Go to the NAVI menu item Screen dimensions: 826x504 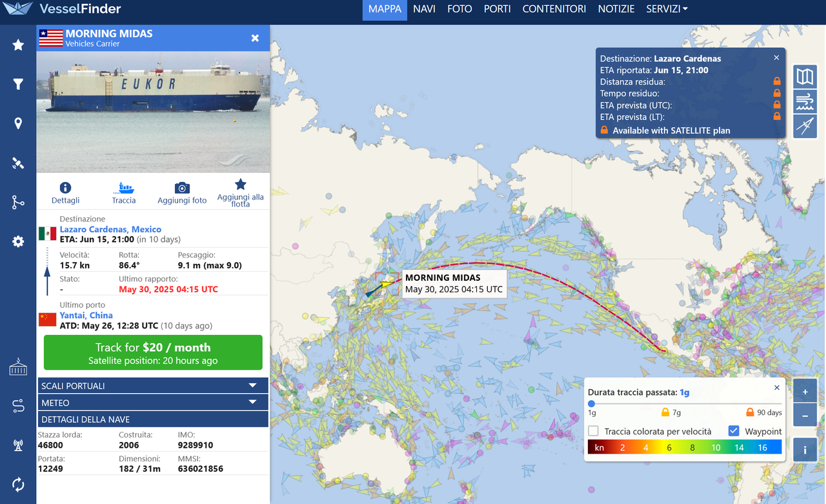[424, 9]
